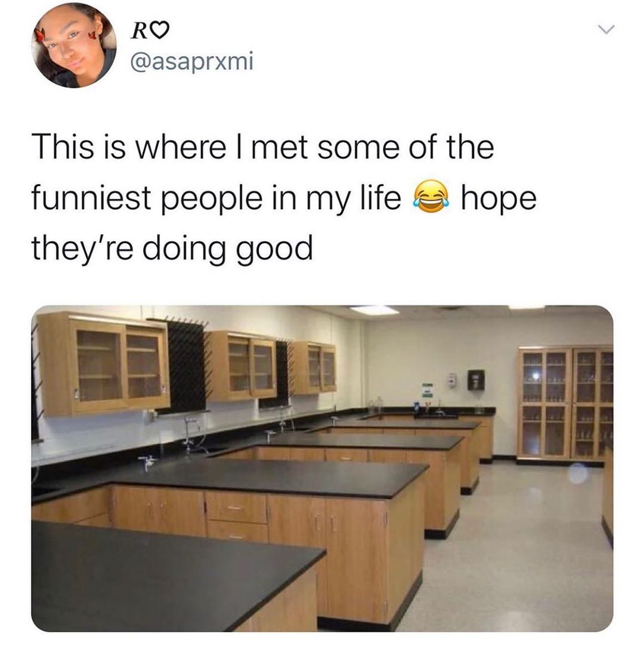Select the word "funniest" in tweet
644x664 pixels.
click(91, 197)
